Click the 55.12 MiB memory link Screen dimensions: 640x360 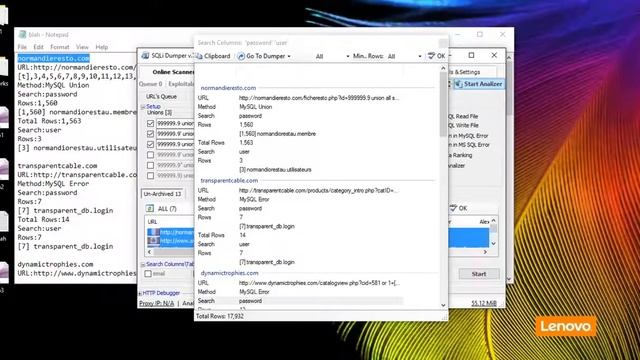(484, 303)
